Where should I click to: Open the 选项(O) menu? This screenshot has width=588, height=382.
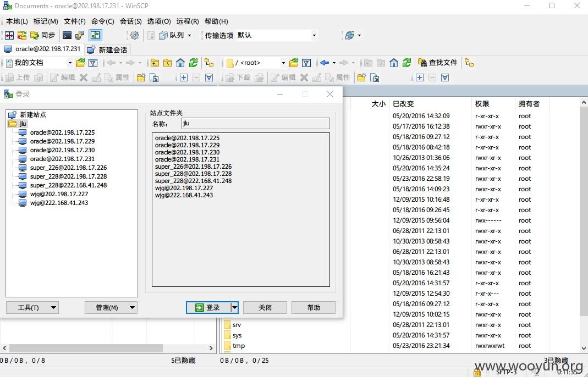pyautogui.click(x=159, y=21)
